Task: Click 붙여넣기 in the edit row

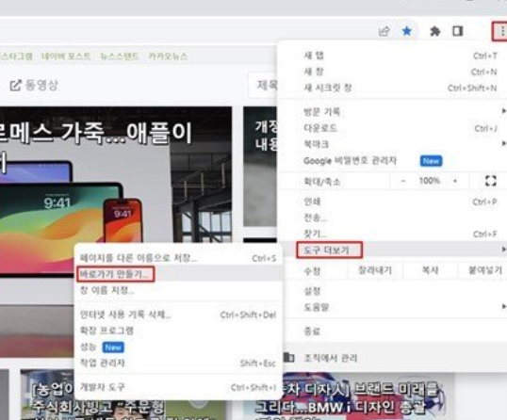Action: pyautogui.click(x=484, y=270)
